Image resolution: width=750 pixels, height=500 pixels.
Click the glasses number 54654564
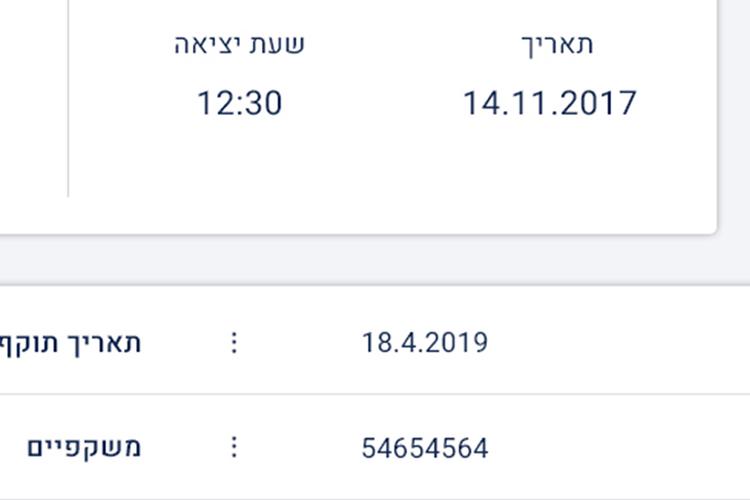pyautogui.click(x=425, y=448)
